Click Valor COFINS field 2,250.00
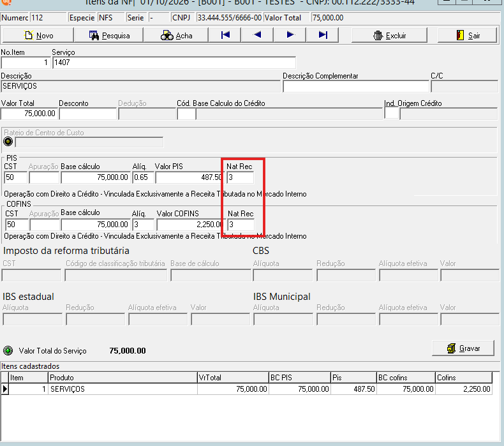 click(x=190, y=225)
